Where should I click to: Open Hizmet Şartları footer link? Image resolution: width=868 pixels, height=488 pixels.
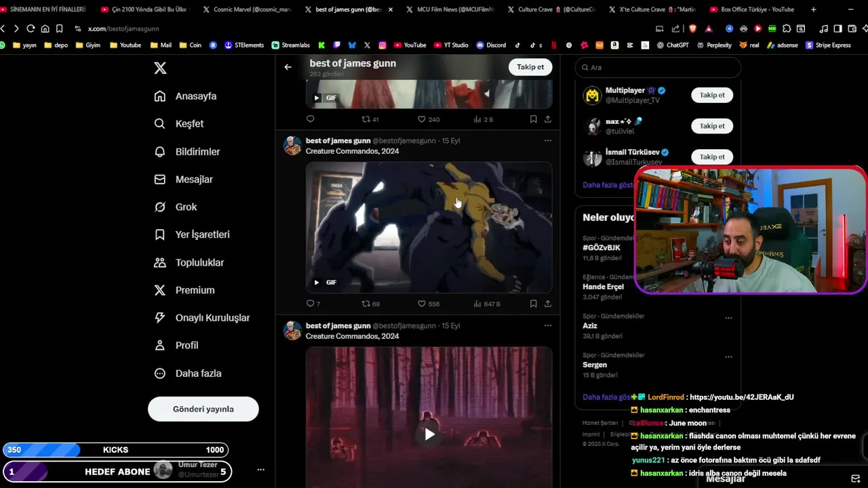tap(600, 423)
